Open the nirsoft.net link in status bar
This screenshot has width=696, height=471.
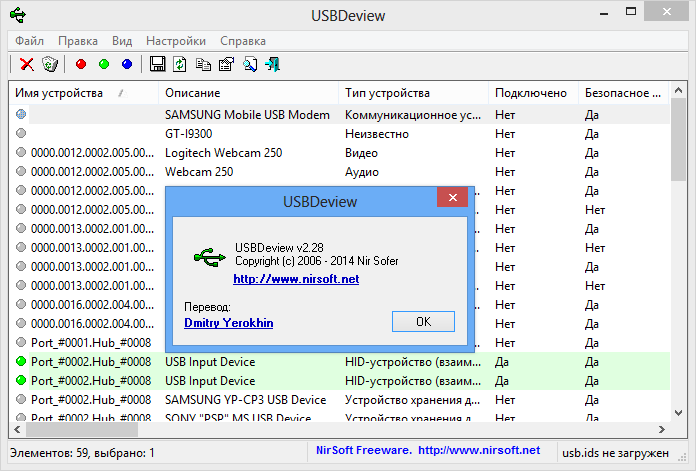(x=479, y=450)
